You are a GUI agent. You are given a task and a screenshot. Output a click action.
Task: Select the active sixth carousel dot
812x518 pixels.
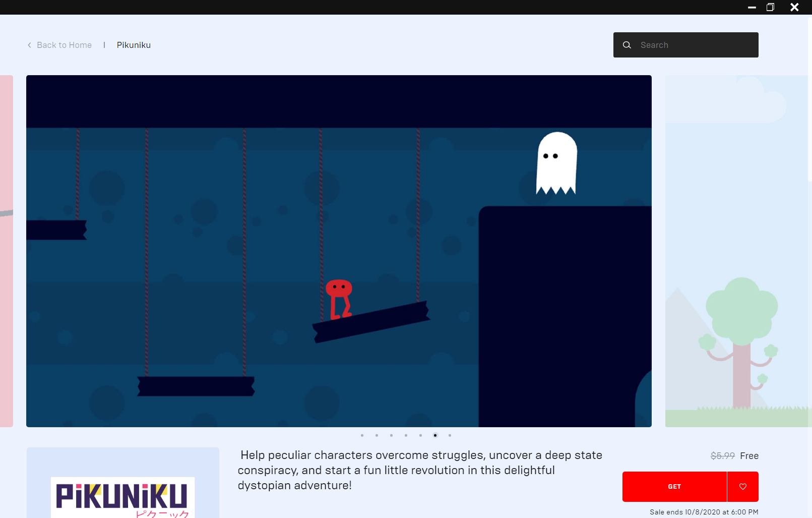[x=435, y=435]
